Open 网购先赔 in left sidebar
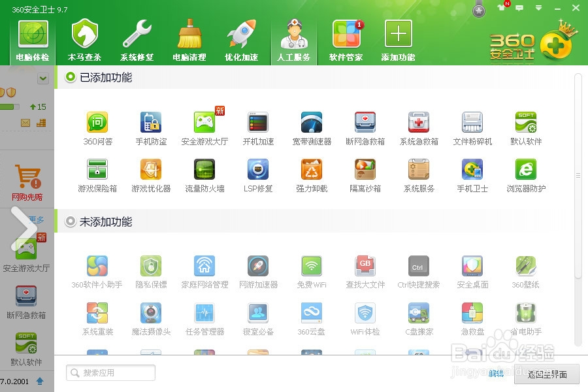This screenshot has width=588, height=392. [x=27, y=183]
